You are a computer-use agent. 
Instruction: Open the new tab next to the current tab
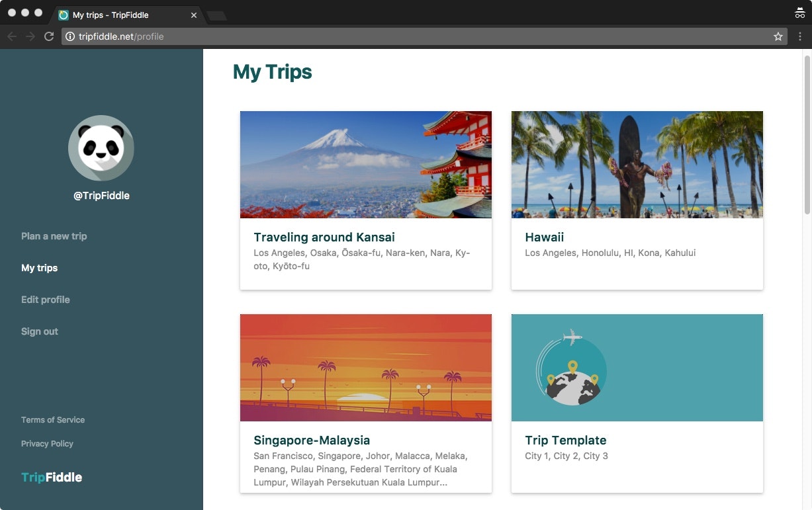[x=216, y=14]
